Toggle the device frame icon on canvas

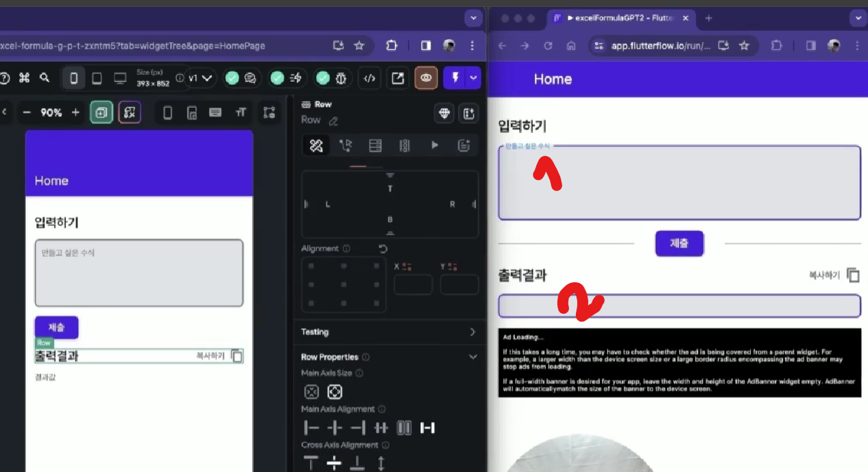tap(168, 112)
